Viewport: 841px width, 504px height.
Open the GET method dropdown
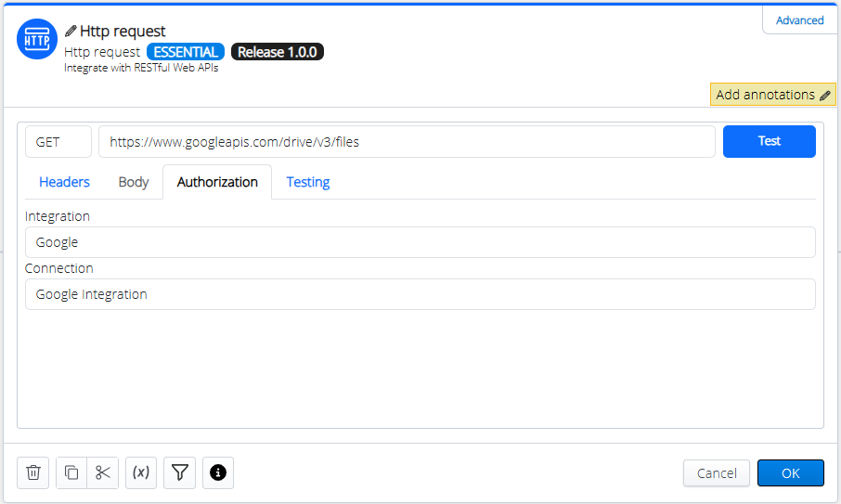click(58, 142)
